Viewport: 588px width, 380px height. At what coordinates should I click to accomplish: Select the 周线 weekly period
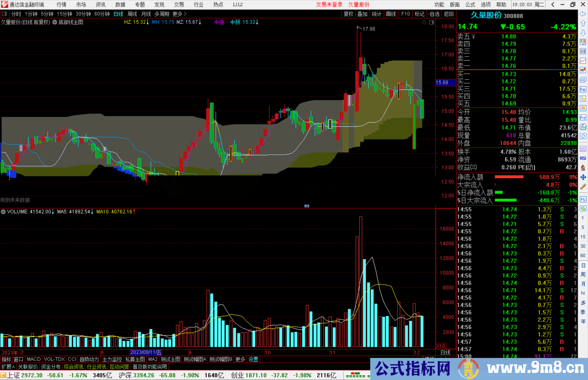pos(132,14)
